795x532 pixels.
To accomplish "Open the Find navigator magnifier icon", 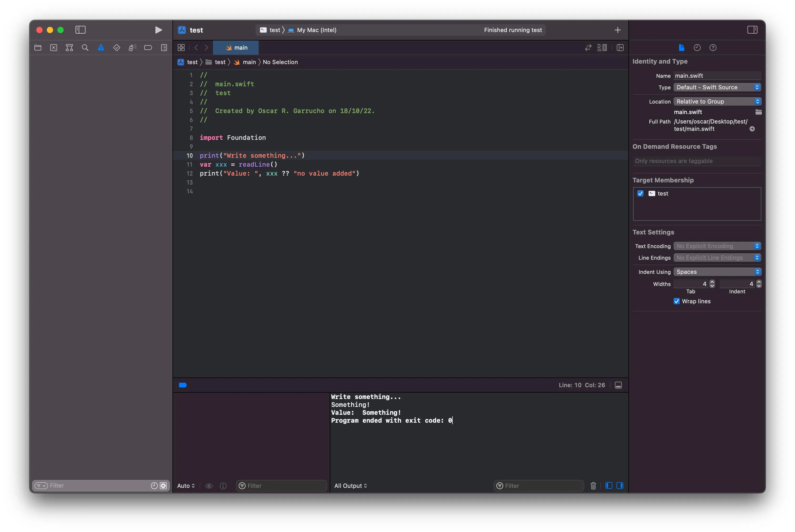I will click(x=85, y=48).
